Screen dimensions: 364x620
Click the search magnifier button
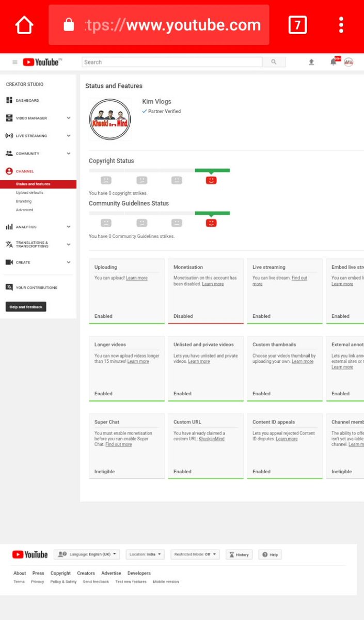click(274, 62)
